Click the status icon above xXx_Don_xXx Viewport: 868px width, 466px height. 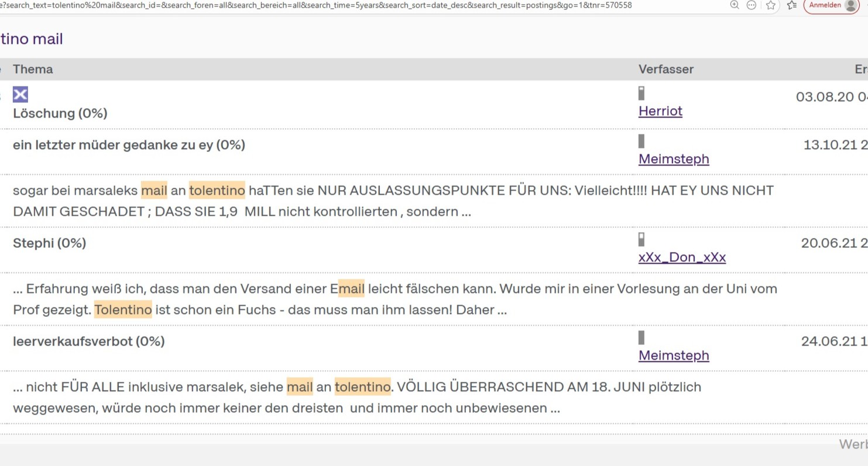(641, 239)
